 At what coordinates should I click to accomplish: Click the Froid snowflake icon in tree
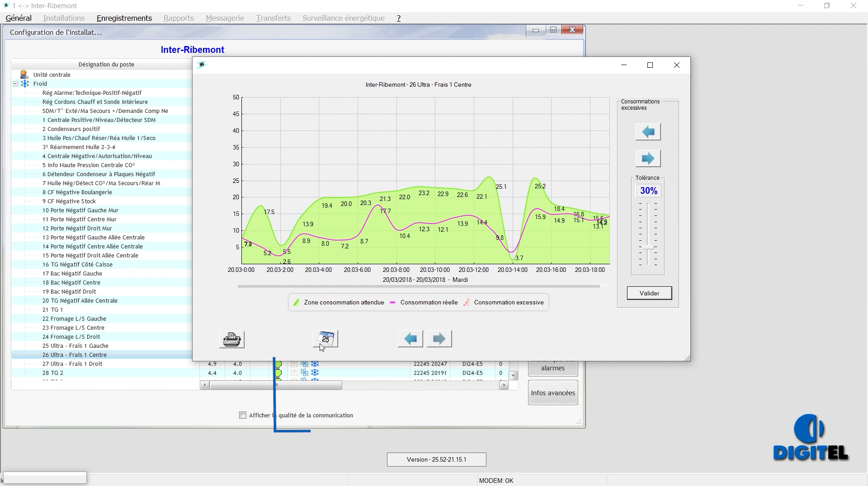click(x=25, y=84)
